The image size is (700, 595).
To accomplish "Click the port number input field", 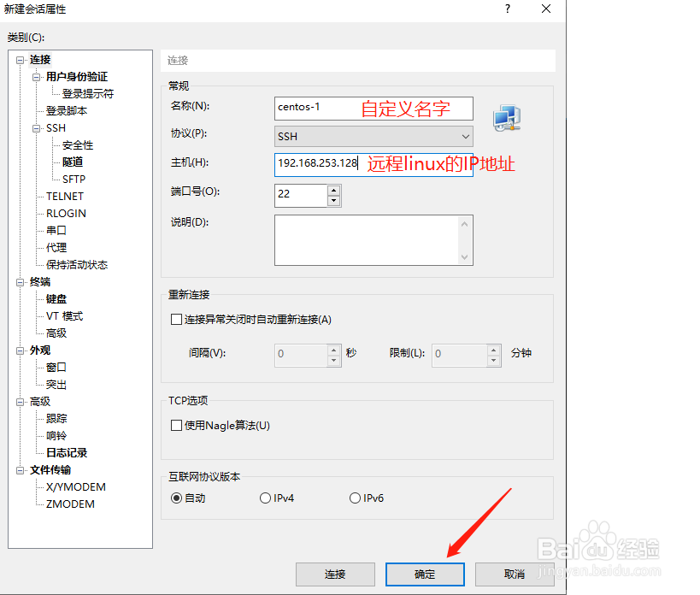I will pos(302,196).
